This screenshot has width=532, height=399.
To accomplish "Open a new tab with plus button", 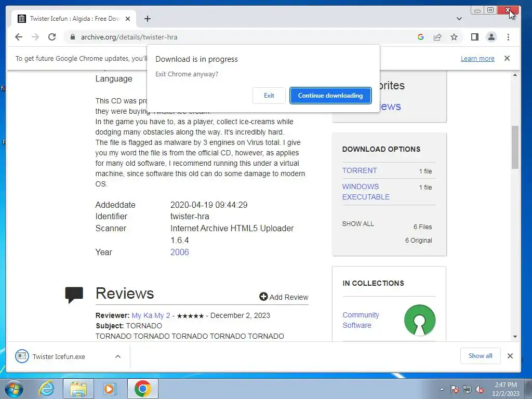I will pos(147,19).
